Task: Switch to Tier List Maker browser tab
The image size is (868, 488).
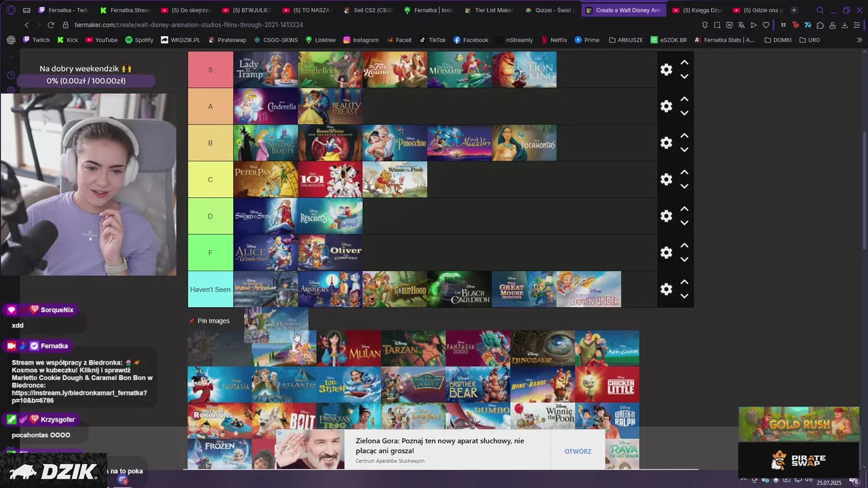Action: pos(488,10)
